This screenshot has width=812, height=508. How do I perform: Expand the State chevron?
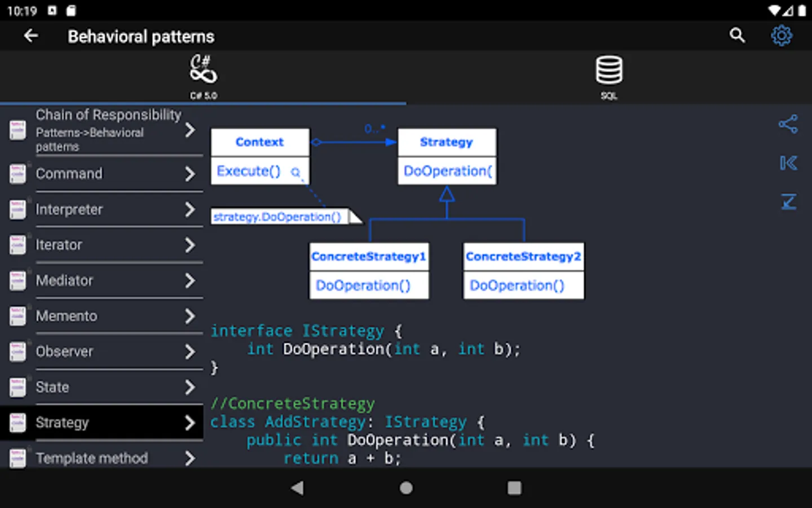pyautogui.click(x=190, y=387)
